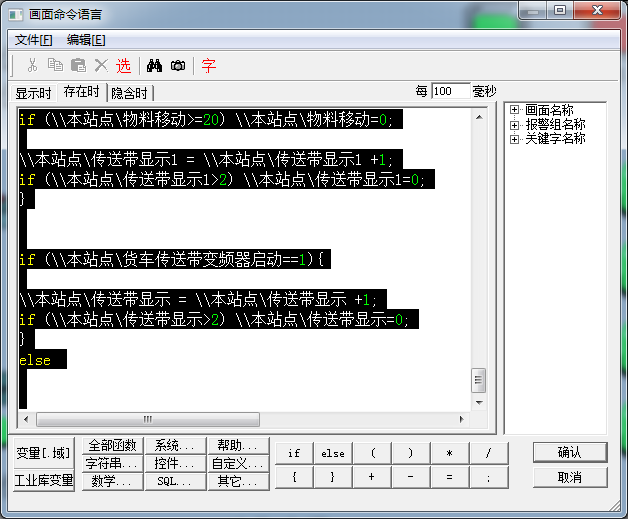
Task: Click vertical scrollbar up arrow
Action: 479,117
